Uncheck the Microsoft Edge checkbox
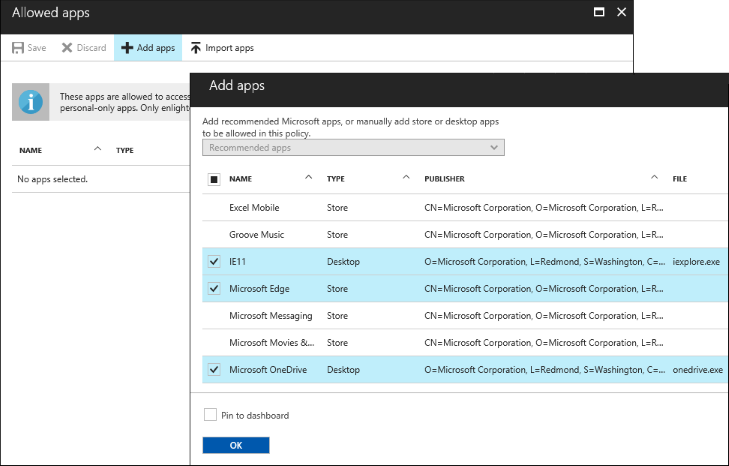 tap(214, 289)
